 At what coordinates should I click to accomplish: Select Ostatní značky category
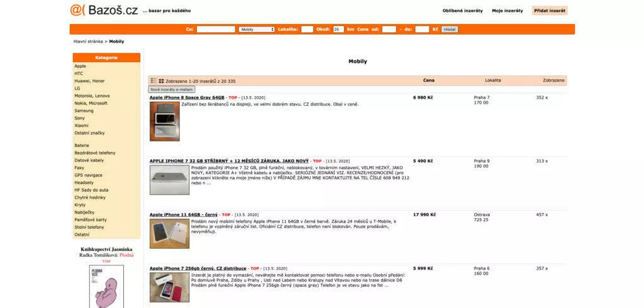(89, 133)
